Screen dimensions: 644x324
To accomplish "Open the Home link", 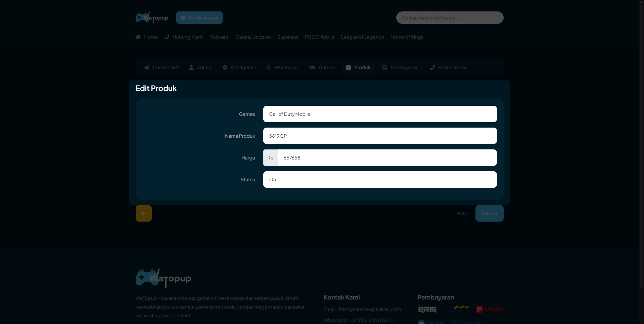I will click(147, 37).
